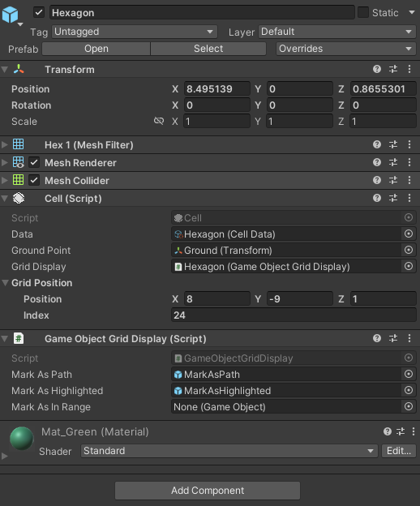Viewport: 420px width, 506px height.
Task: Toggle Hexagon object active checkbox
Action: pyautogui.click(x=39, y=13)
